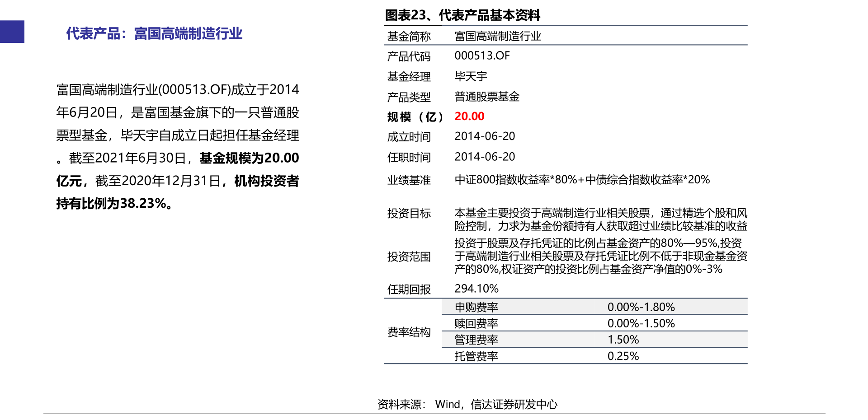This screenshot has height=420, width=868.
Task: Select the '成立时间' label
Action: 409,137
